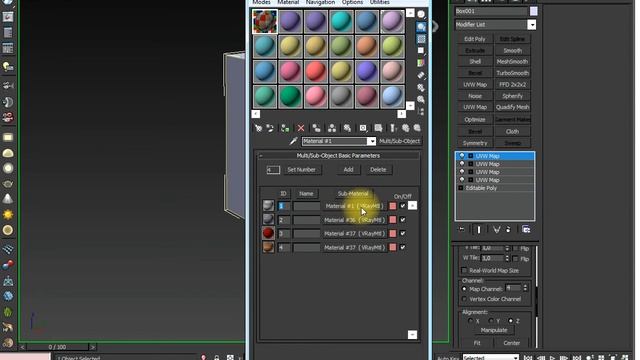Image resolution: width=640 pixels, height=360 pixels.
Task: Collapse Multi/Sub-Object Basic Parameters rollout
Action: pos(261,156)
